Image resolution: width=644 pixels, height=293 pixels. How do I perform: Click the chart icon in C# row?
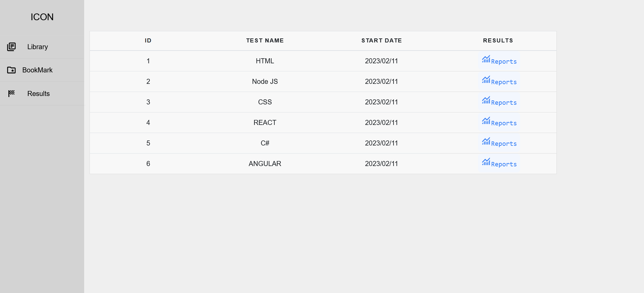[x=486, y=142]
